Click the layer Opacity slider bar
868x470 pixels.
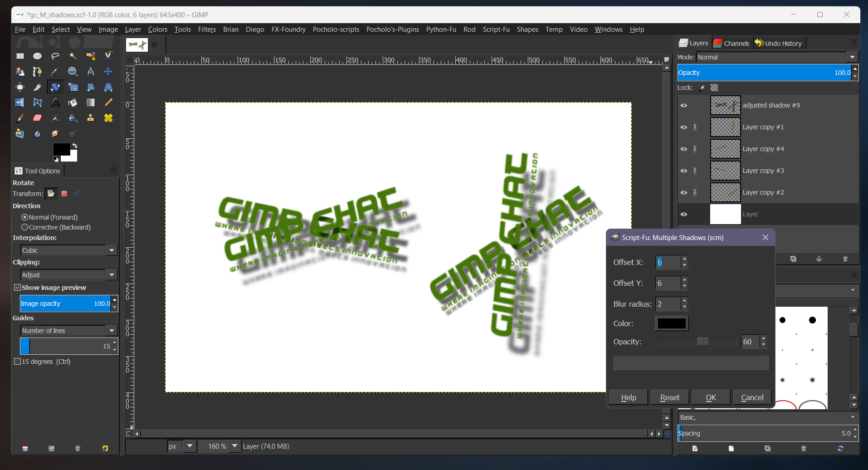(765, 73)
